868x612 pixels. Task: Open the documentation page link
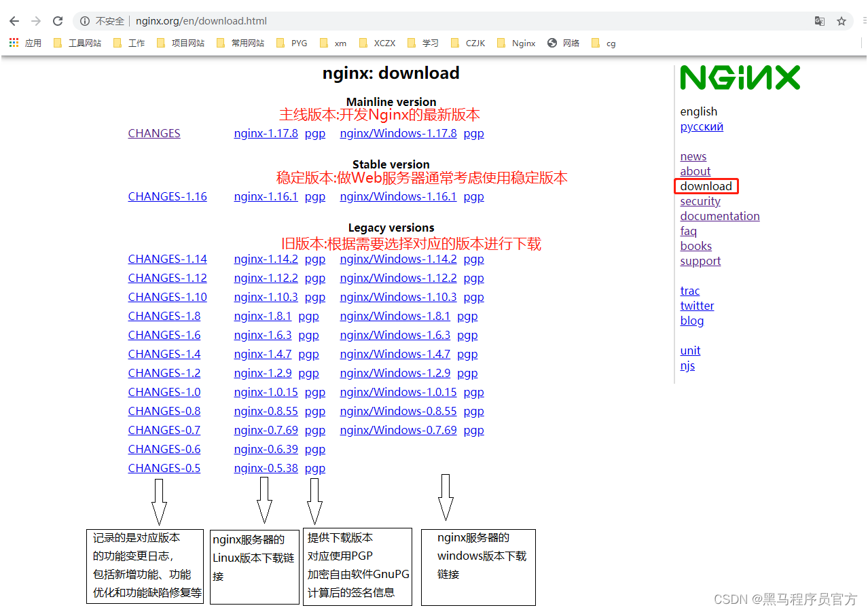click(720, 216)
